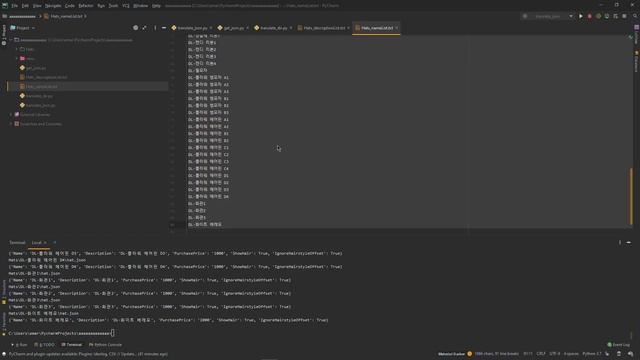Expand the venv folder in project tree
This screenshot has width=640, height=360.
[17, 59]
